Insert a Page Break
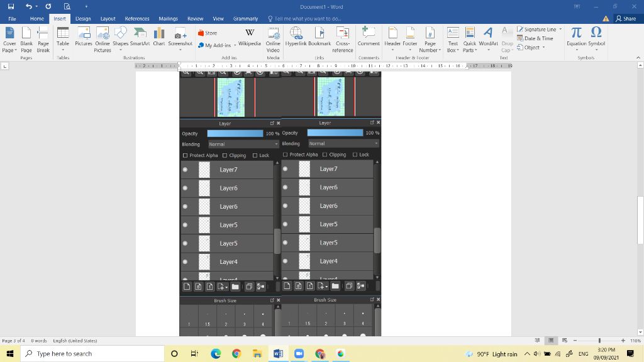Viewport: 644px width, 362px height. (x=43, y=40)
